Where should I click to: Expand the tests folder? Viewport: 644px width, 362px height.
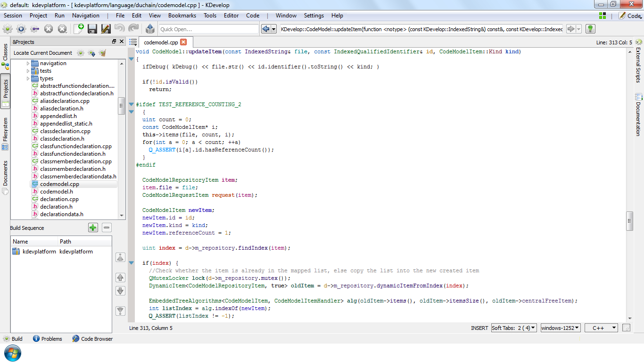pyautogui.click(x=28, y=71)
